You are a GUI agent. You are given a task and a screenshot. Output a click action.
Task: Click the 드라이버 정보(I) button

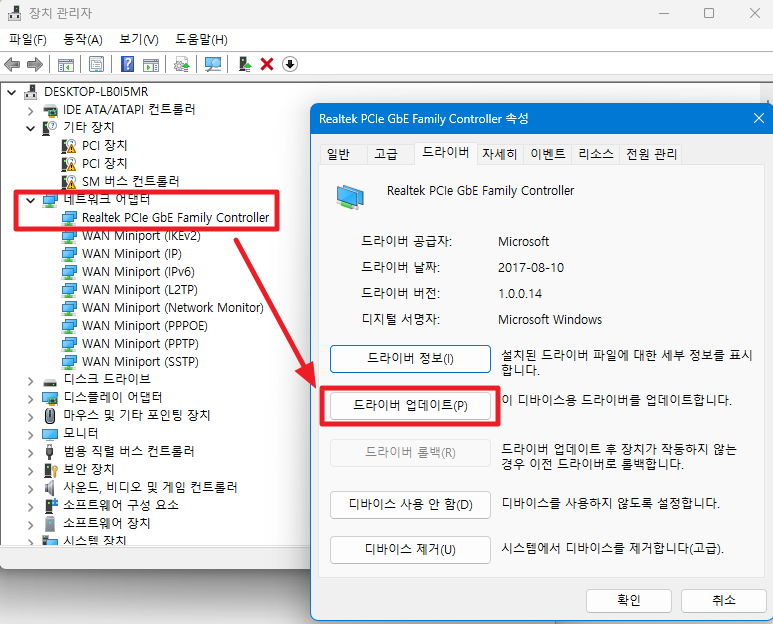tap(410, 359)
